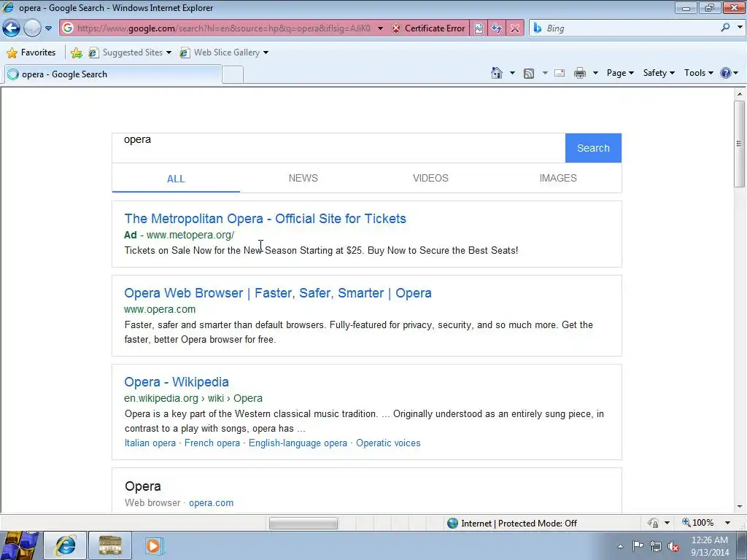Click the Print icon
747x560 pixels.
pos(580,73)
